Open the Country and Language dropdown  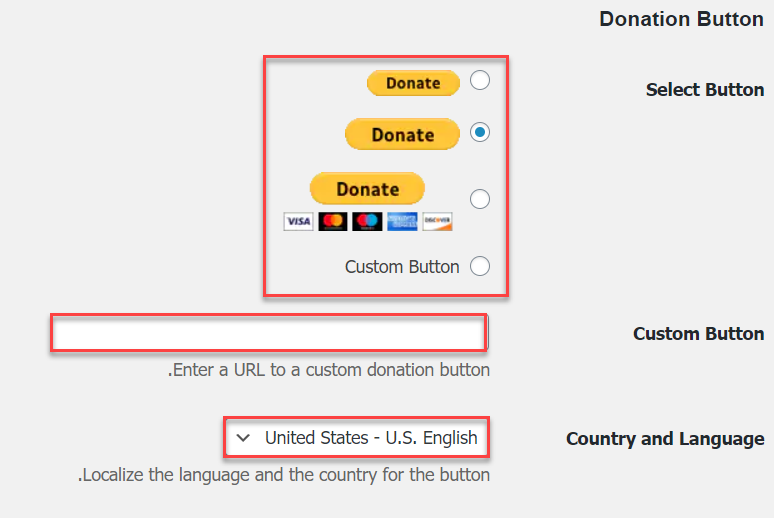click(x=357, y=438)
